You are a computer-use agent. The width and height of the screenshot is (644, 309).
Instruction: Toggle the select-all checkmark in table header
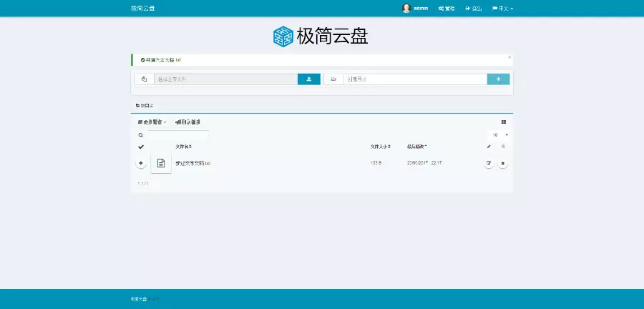[141, 147]
